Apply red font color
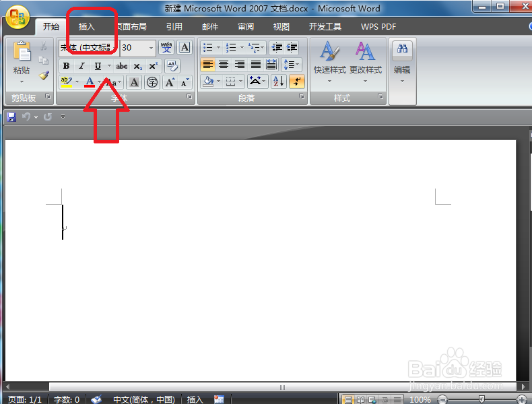Image resolution: width=532 pixels, height=404 pixels. [90, 82]
